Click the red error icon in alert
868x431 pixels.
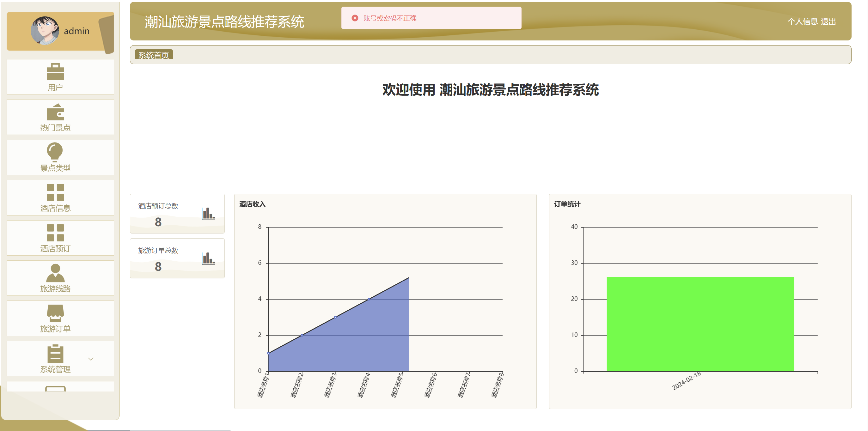pyautogui.click(x=355, y=18)
